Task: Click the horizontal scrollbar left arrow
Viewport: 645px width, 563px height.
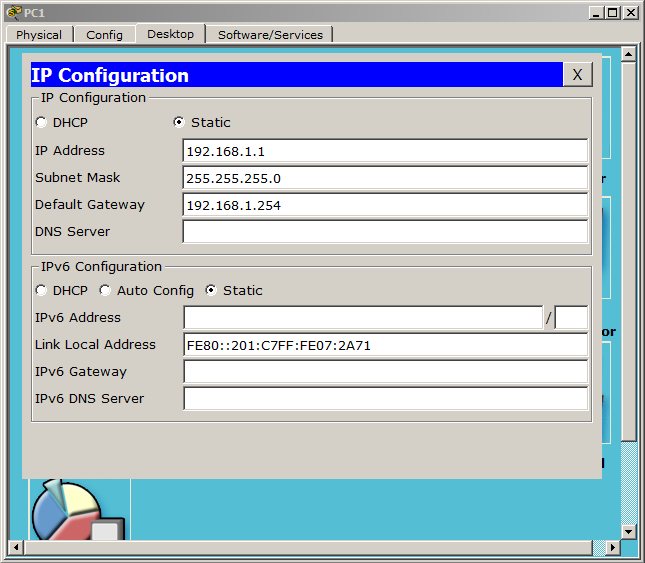Action: tap(16, 547)
